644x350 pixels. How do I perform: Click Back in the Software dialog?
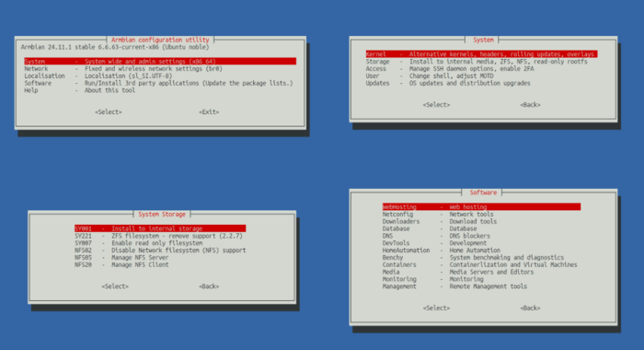530,308
